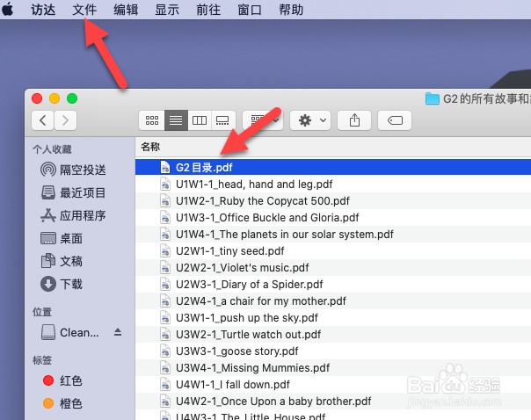Viewport: 531px width, 420px height.
Task: Open the 文件 menu
Action: (84, 10)
